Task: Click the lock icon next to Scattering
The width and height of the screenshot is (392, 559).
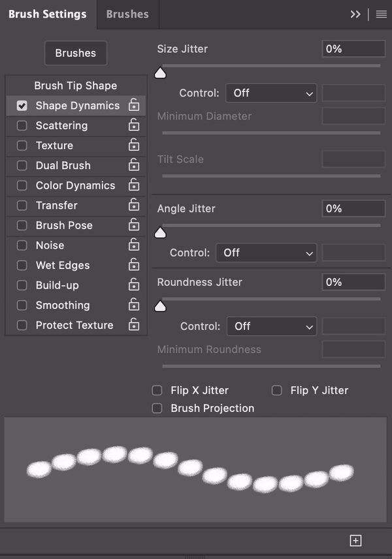Action: coord(134,125)
